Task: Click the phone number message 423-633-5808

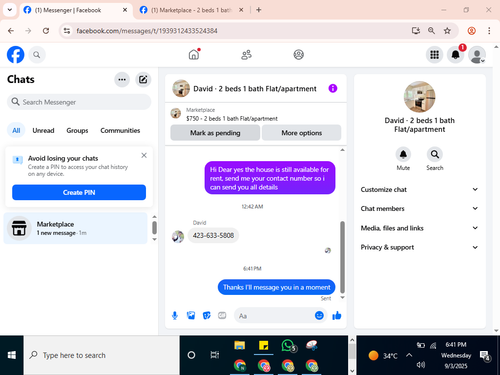Action: coord(213,235)
